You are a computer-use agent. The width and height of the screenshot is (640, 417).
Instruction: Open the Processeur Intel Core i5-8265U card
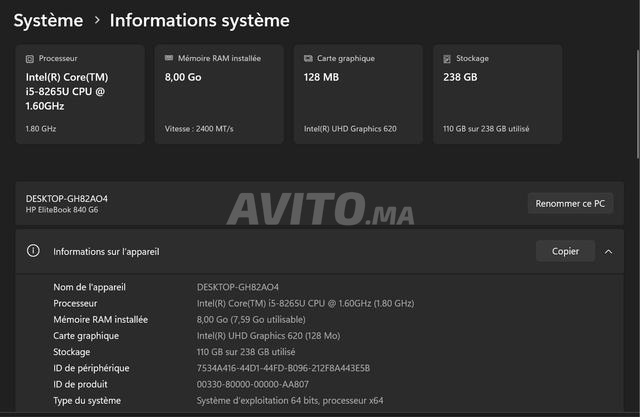pos(80,94)
